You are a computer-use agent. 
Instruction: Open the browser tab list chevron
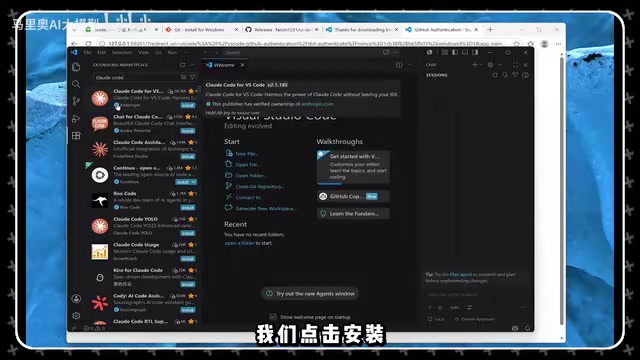coord(74,30)
